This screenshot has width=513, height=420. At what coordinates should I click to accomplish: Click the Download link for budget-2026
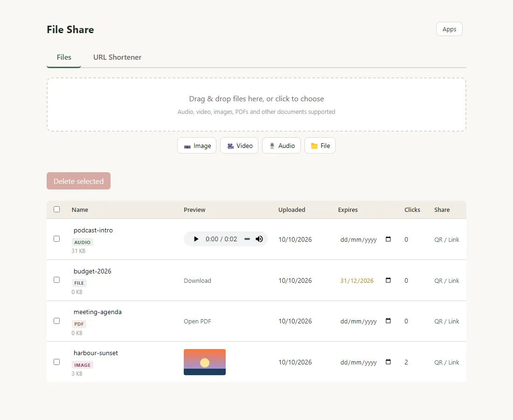pos(197,280)
